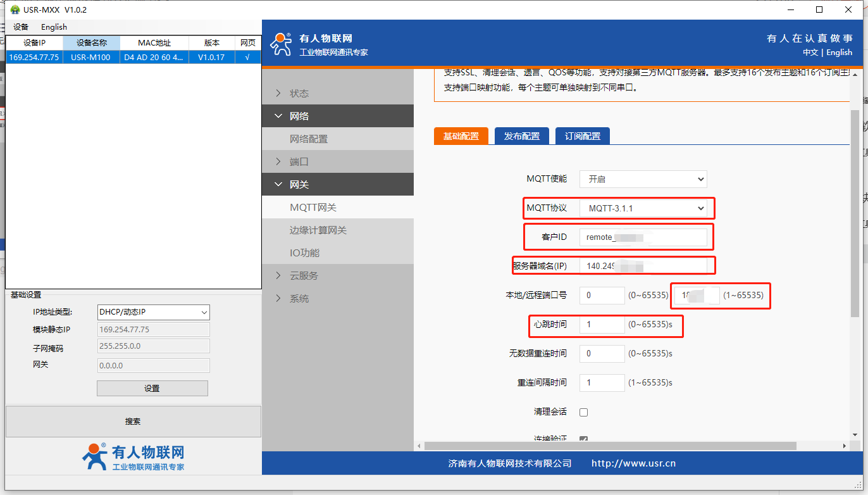Toggle the 连接验证 checkbox
868x495 pixels.
[584, 439]
